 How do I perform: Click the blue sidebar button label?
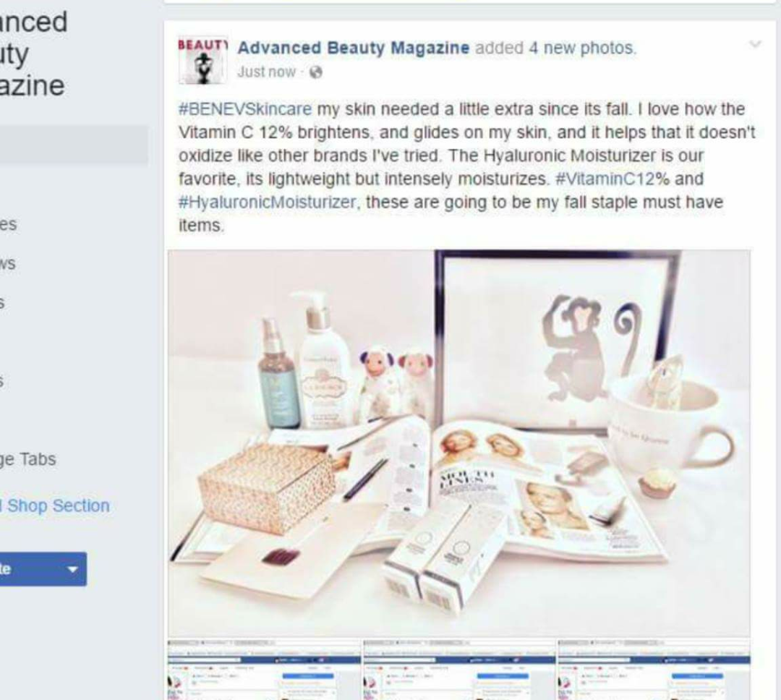point(6,569)
